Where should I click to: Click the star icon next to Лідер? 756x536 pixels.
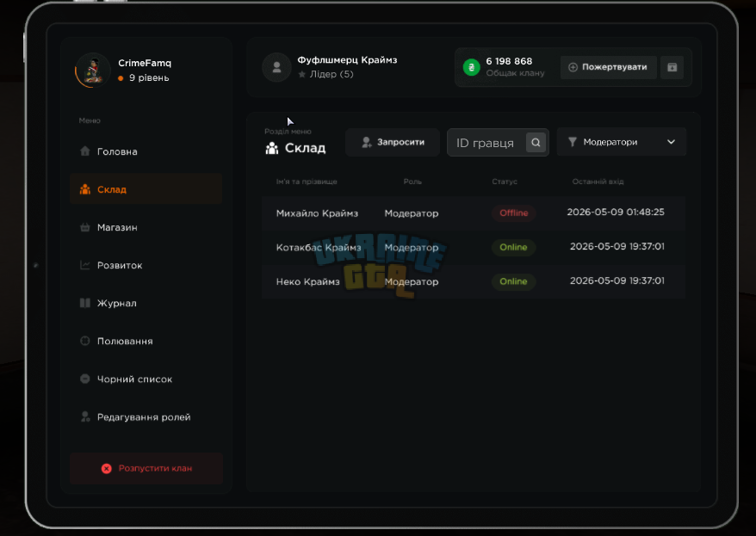click(302, 74)
